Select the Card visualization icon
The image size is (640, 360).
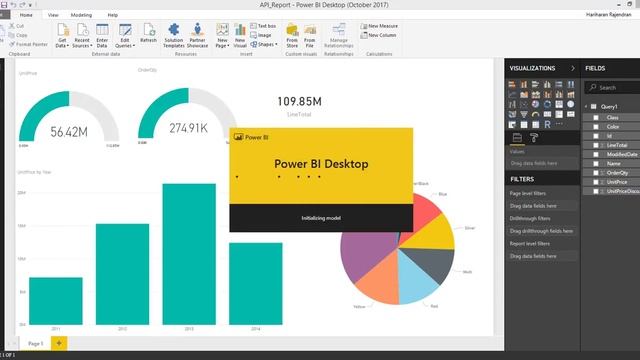547,114
